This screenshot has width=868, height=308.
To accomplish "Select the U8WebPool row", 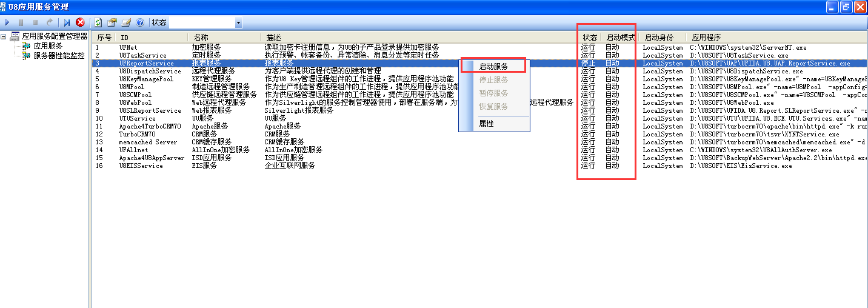I will coord(480,102).
